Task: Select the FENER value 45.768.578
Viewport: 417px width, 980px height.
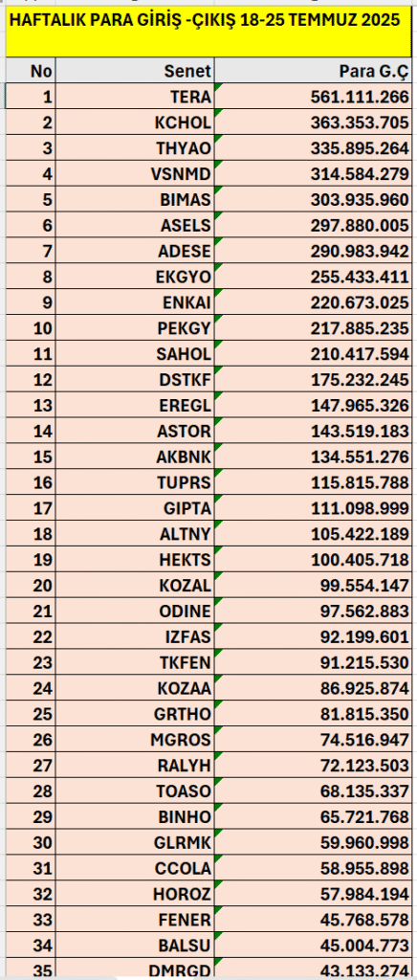Action: (314, 918)
